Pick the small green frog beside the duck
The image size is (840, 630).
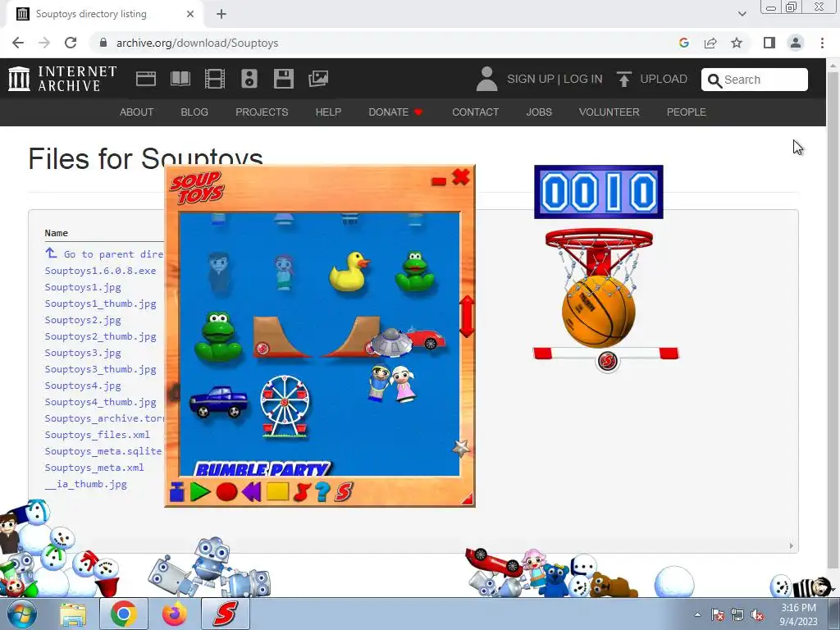[x=414, y=271]
